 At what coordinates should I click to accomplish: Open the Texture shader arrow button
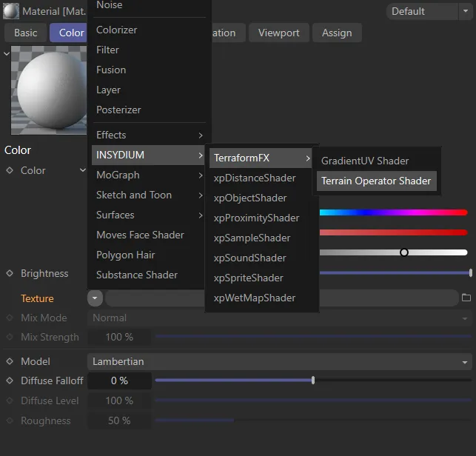[95, 298]
